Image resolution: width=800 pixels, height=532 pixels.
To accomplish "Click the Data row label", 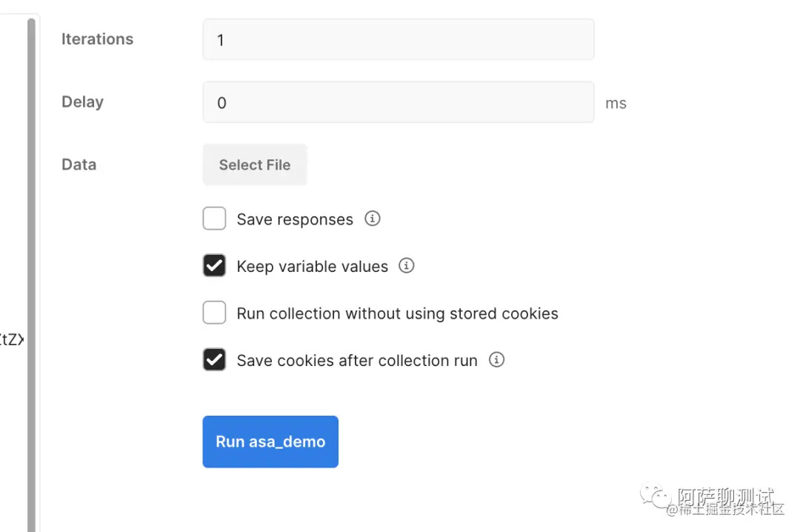I will coord(79,164).
